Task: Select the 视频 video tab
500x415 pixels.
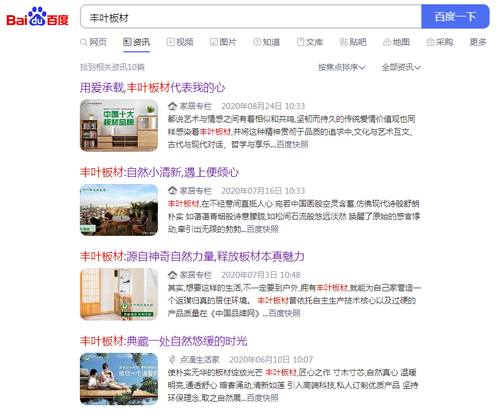Action: pyautogui.click(x=180, y=42)
